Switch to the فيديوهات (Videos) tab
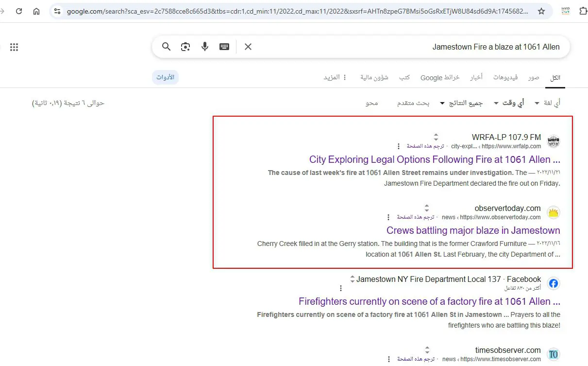This screenshot has width=588, height=366. point(505,77)
